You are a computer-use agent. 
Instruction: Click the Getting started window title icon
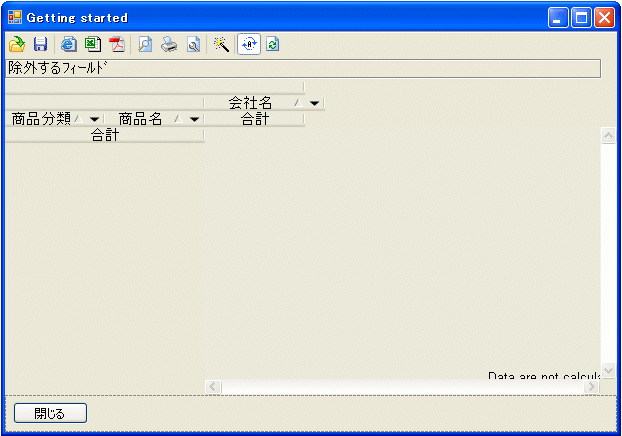[15, 17]
